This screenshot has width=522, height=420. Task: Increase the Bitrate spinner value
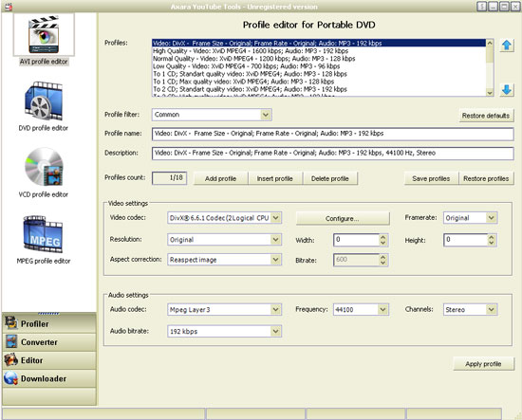pyautogui.click(x=383, y=257)
